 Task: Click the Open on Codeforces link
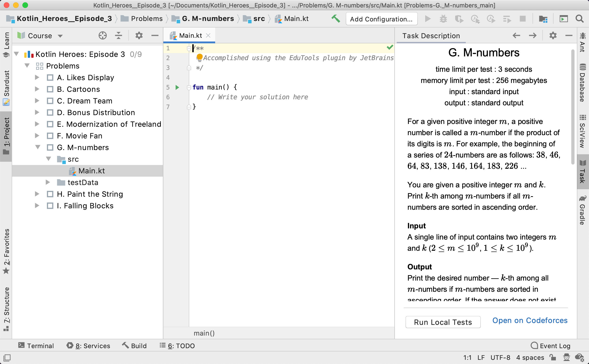click(530, 321)
